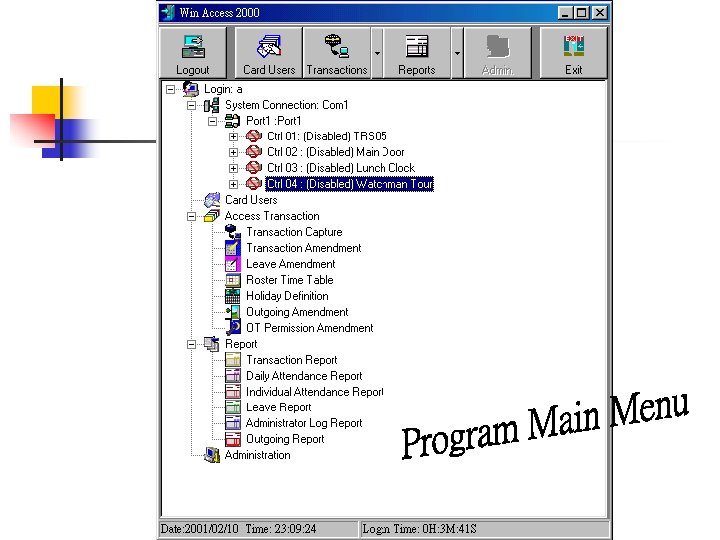The image size is (720, 540).
Task: Click the Report node icon
Action: point(212,344)
